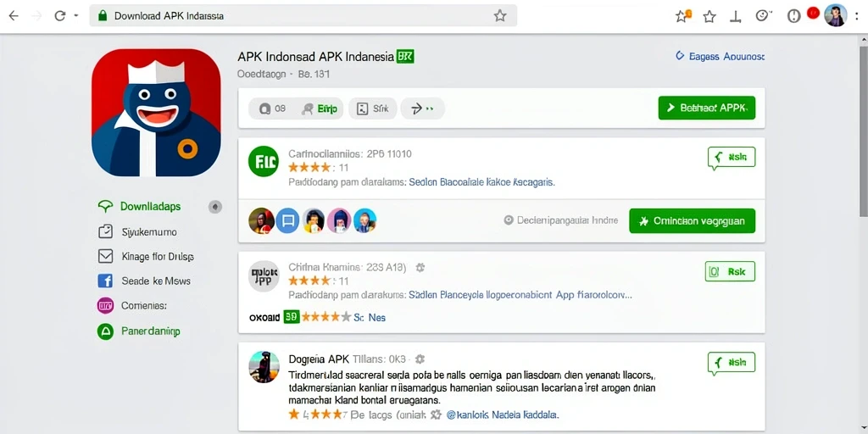This screenshot has width=868, height=434.
Task: Select Comenies: sidebar item
Action: [144, 305]
